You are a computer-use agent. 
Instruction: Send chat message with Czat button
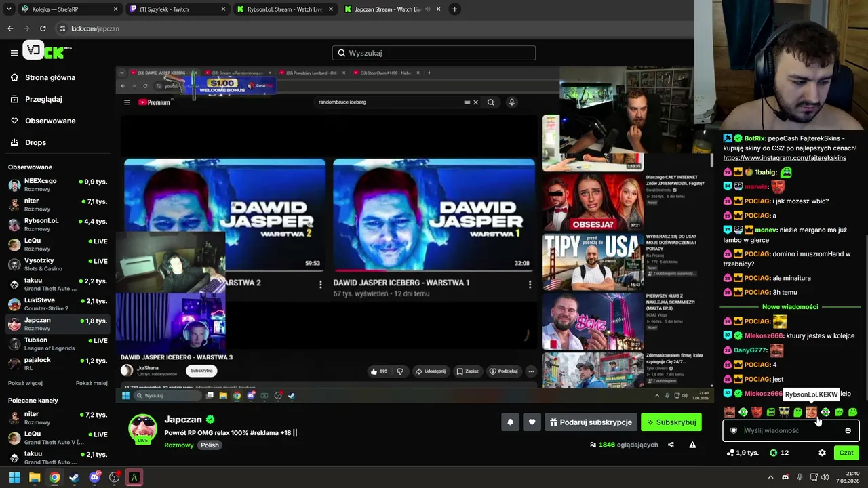point(846,453)
